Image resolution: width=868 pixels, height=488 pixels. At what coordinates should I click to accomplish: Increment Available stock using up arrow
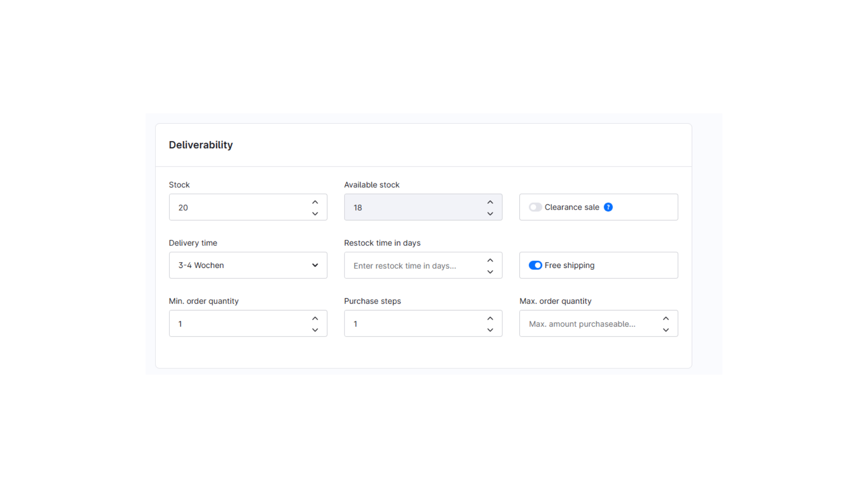click(490, 202)
